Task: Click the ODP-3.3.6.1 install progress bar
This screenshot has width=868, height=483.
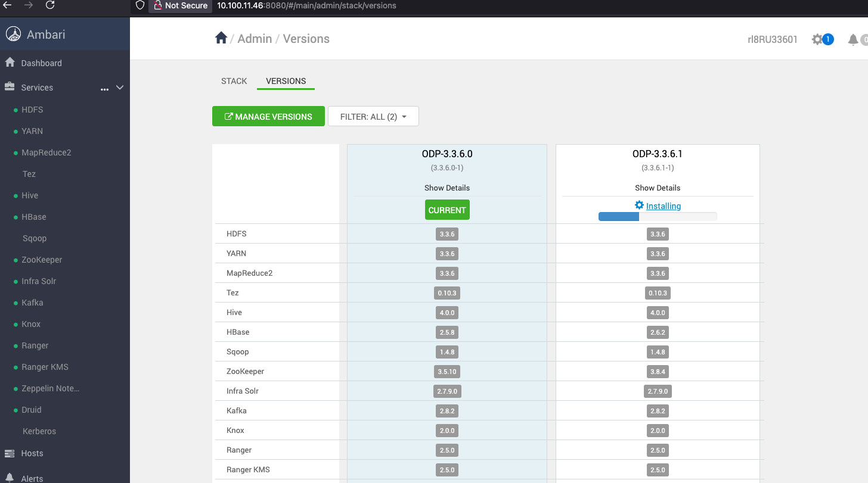Action: (x=658, y=217)
